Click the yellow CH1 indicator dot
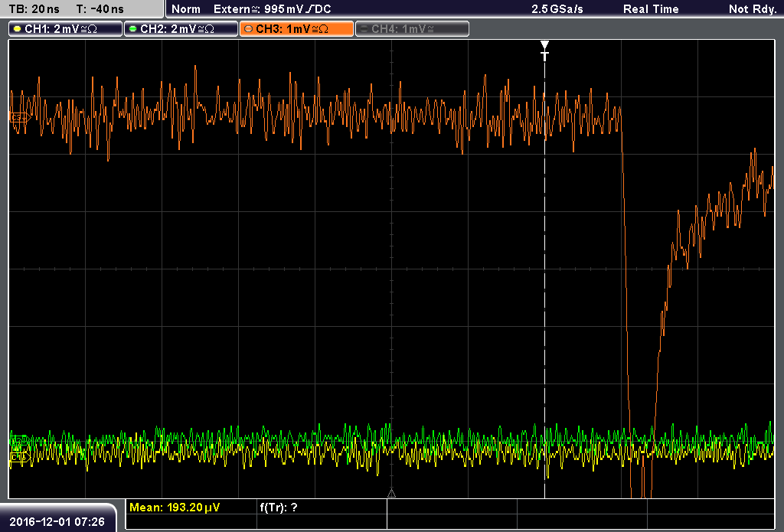Screen dimensions: 784x532 [x=18, y=29]
